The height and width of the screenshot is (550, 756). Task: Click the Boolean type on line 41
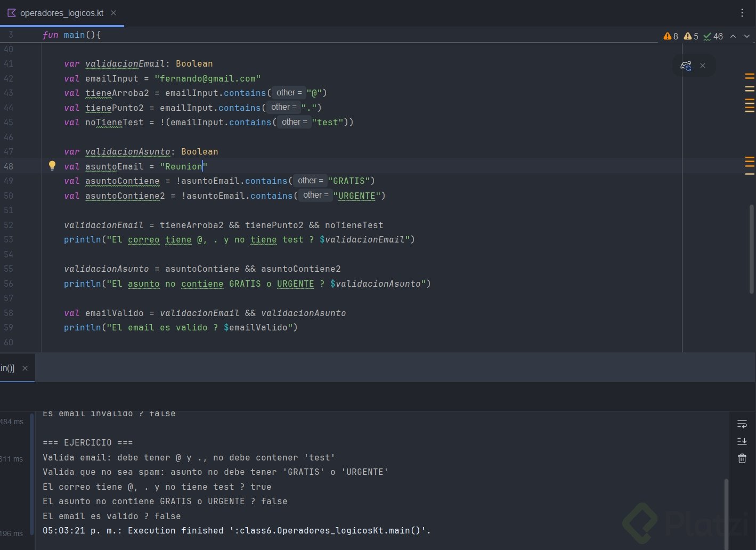pos(194,63)
